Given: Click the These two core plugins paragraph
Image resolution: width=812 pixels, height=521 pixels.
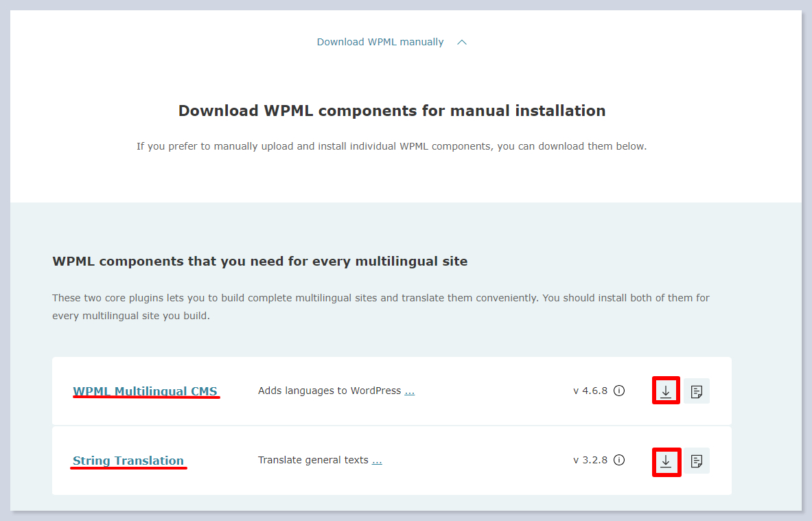Looking at the screenshot, I should [x=381, y=307].
